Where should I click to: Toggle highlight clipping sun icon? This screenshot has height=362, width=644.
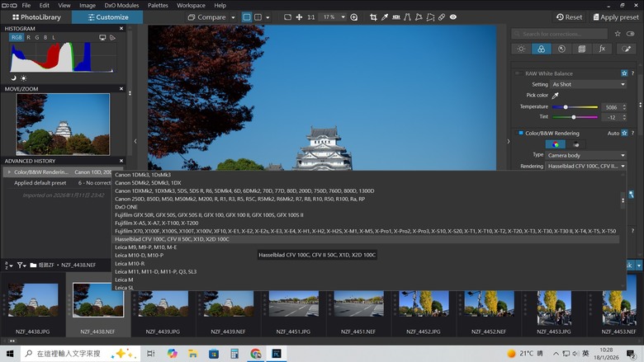pyautogui.click(x=23, y=78)
